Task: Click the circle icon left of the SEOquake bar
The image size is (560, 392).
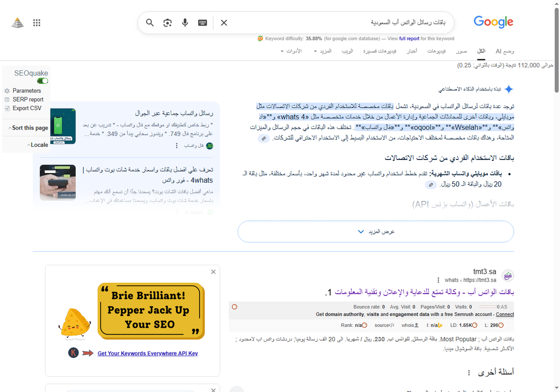Action: click(x=234, y=307)
